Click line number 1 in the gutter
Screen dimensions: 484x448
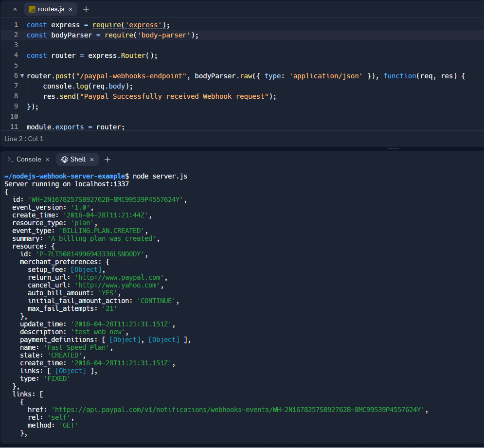coord(16,24)
